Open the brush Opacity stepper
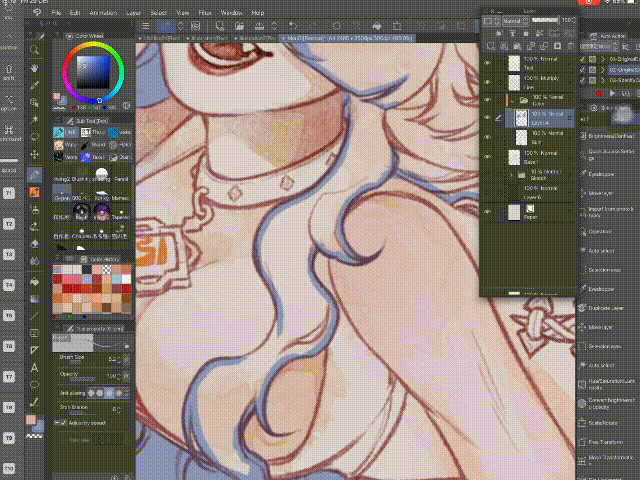 pyautogui.click(x=120, y=376)
